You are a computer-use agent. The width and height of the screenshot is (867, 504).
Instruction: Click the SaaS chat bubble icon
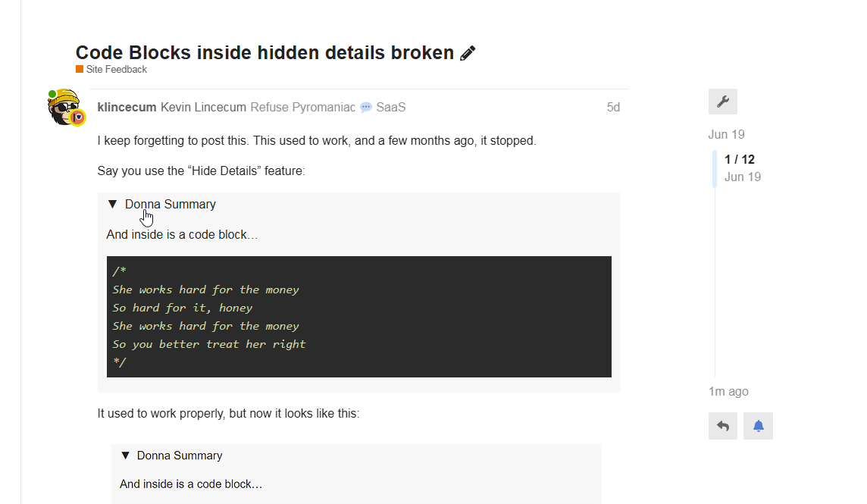pos(366,108)
